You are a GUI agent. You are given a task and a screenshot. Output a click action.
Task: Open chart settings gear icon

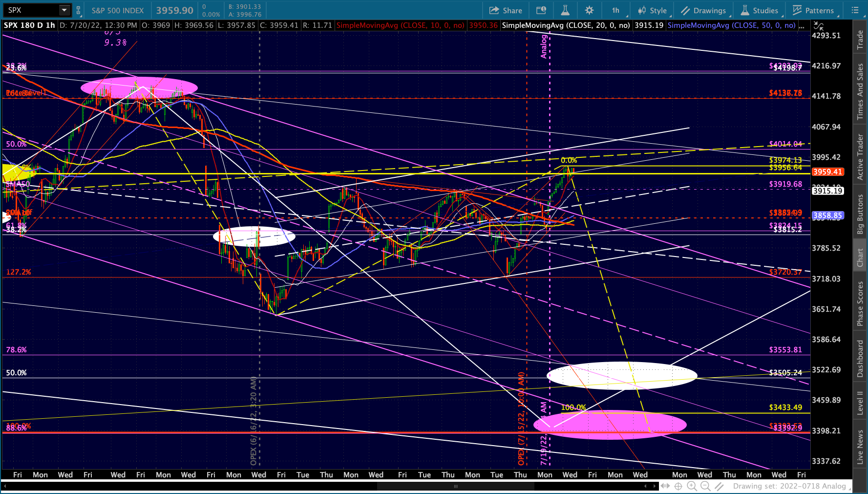pyautogui.click(x=589, y=10)
